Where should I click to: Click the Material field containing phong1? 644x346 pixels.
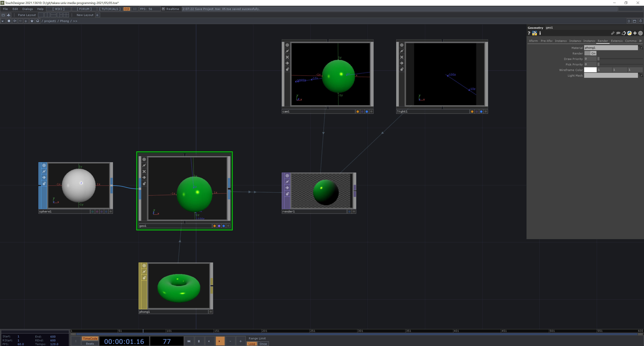610,48
